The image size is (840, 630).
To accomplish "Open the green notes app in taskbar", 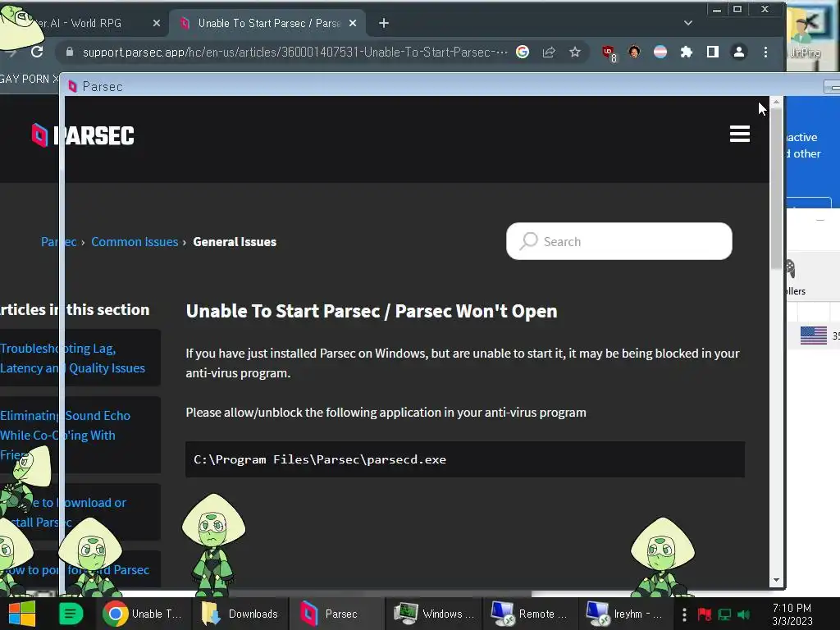I will tap(71, 614).
